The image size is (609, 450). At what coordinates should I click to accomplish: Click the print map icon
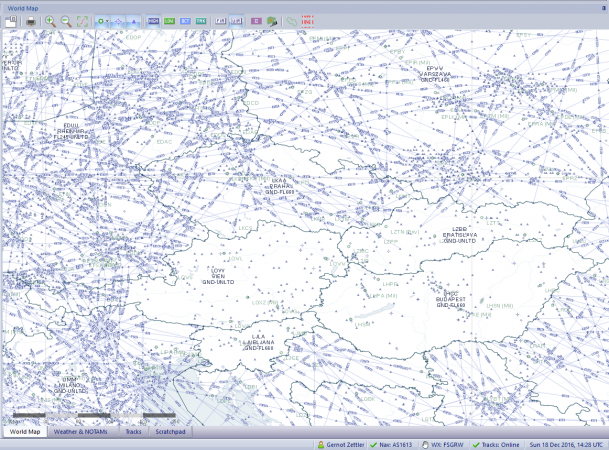31,20
